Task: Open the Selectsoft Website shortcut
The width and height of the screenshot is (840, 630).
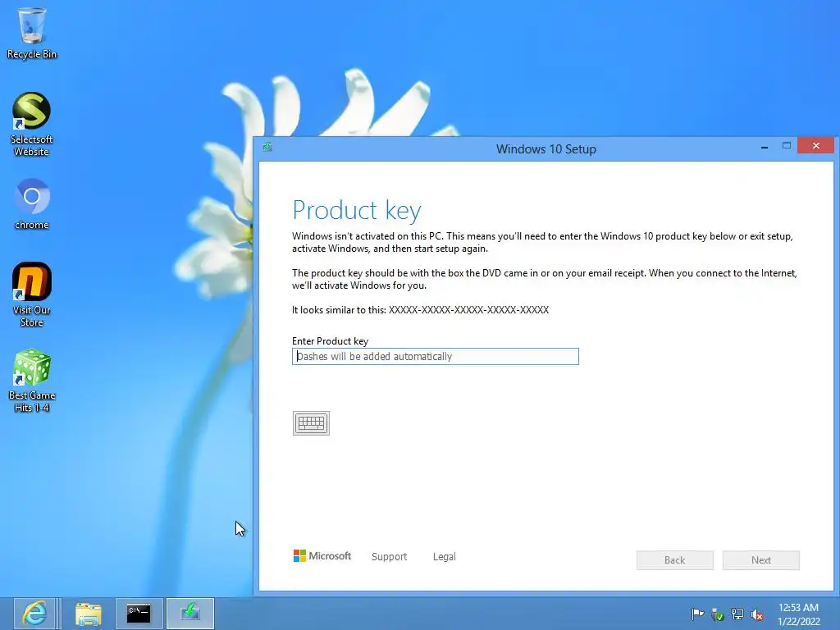Action: [32, 125]
